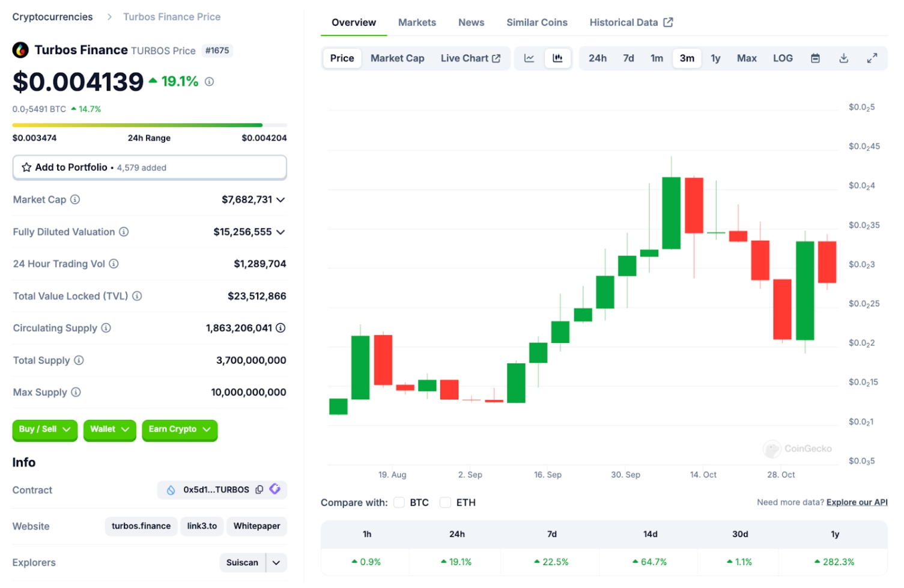Click the Circulating Supply info icon
Screen dimensions: 904x588
click(106, 328)
